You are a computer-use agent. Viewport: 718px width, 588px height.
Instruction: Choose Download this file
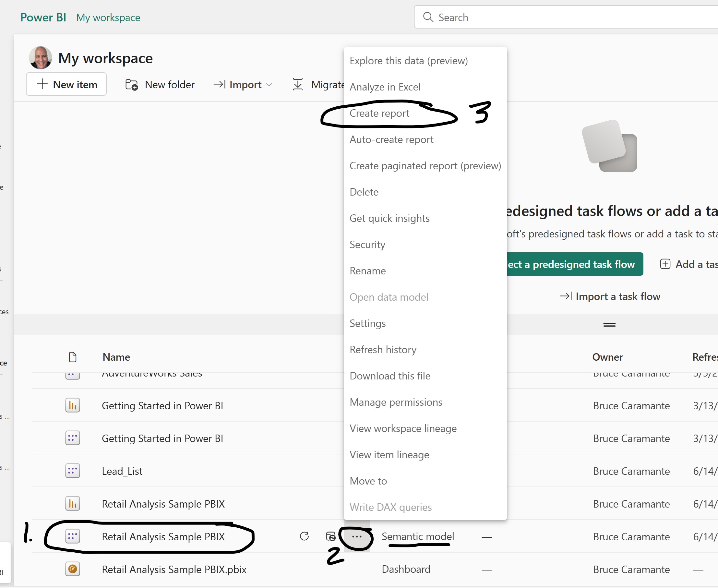click(x=390, y=376)
